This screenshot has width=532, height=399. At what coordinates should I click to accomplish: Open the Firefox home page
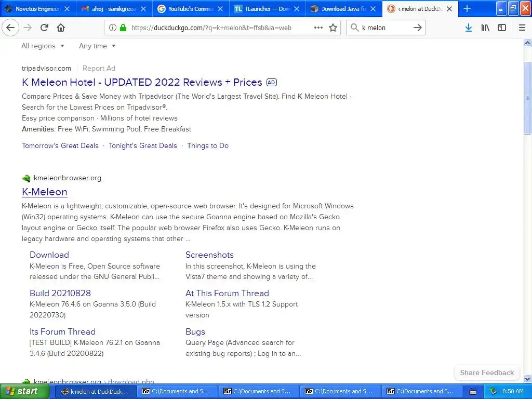click(61, 28)
